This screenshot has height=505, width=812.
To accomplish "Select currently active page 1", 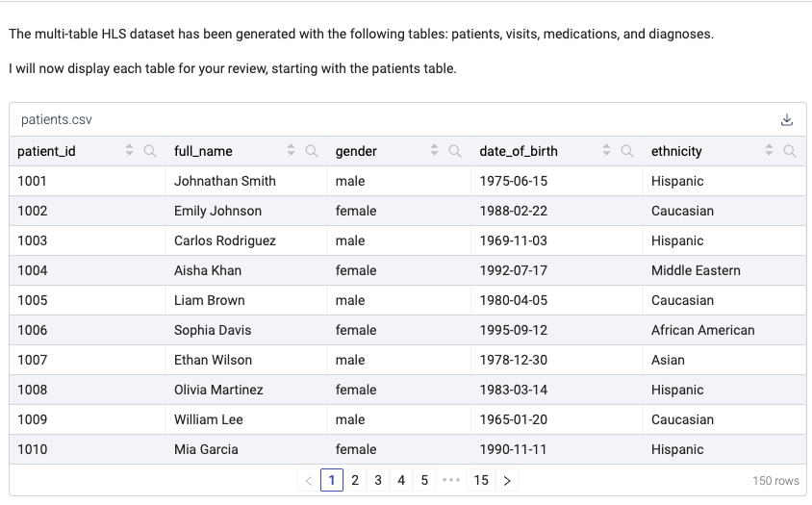I will 332,481.
